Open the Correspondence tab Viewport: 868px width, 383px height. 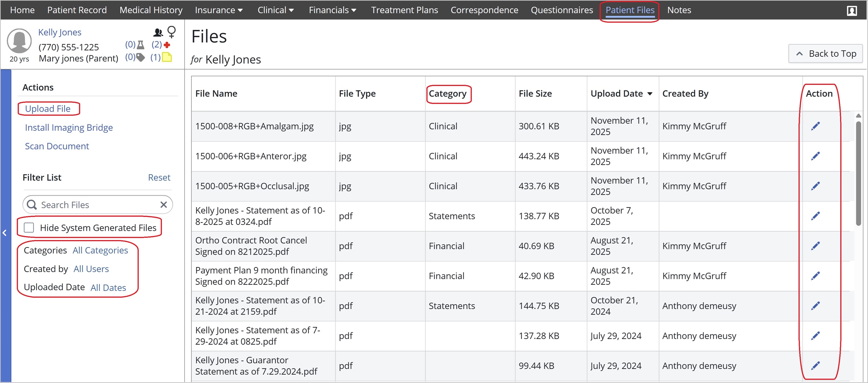pos(484,10)
